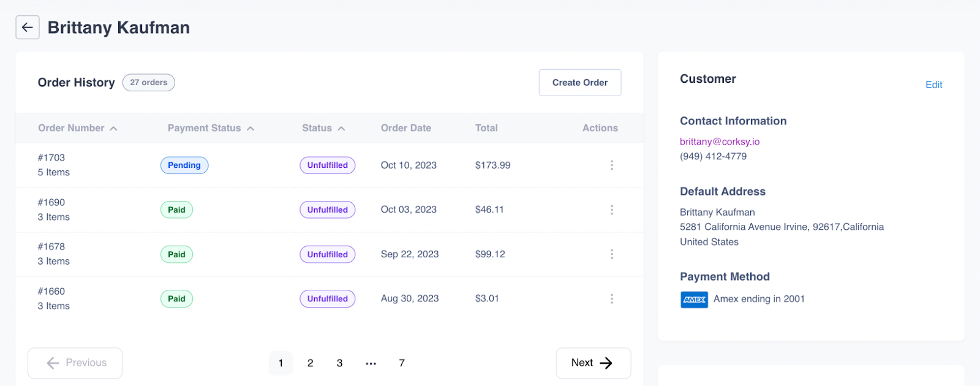Open actions menu for order #1690
The width and height of the screenshot is (980, 386).
(611, 210)
